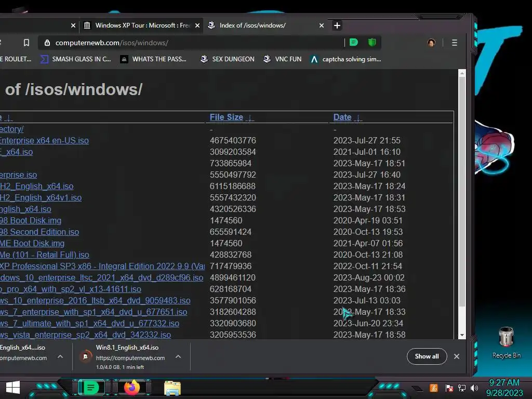
Task: Expand Win8.1_English_x64.iso download options
Action: [x=178, y=356]
